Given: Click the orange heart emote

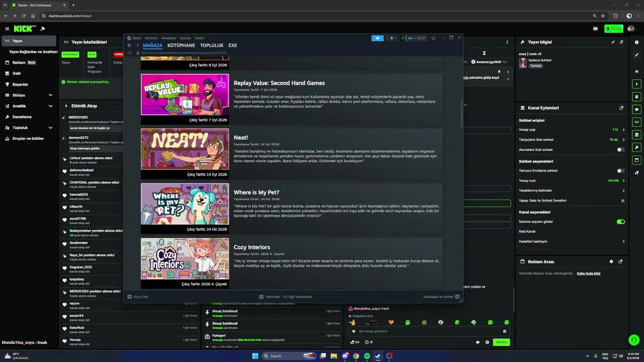Looking at the screenshot, I should (391, 322).
